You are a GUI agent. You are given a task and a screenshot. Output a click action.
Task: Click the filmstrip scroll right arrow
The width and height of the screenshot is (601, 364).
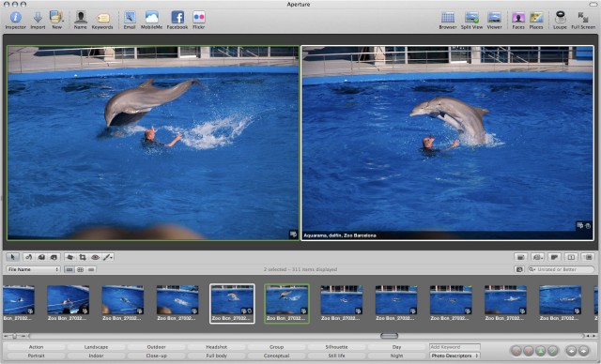593,336
